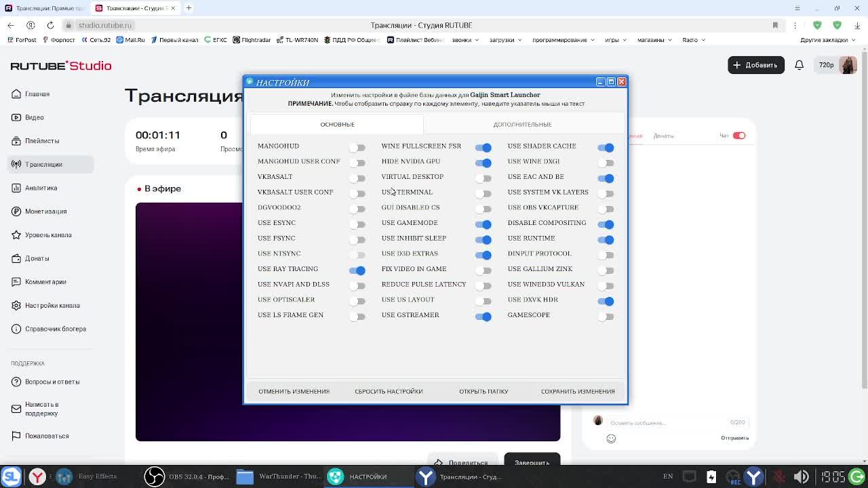868x488 pixels.
Task: Click the emoji smiley icon in chat
Action: [611, 439]
